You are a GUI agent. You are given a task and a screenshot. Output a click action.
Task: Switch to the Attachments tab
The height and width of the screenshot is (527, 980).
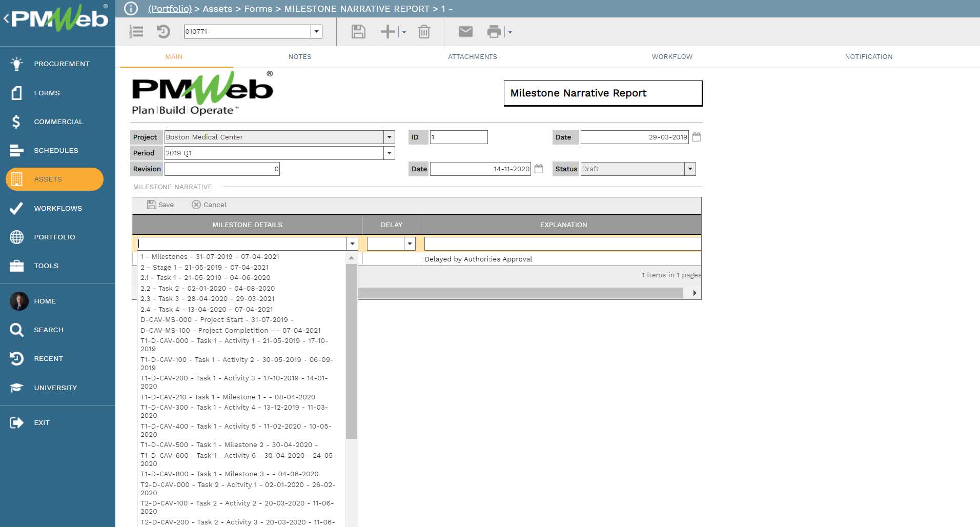pos(473,56)
